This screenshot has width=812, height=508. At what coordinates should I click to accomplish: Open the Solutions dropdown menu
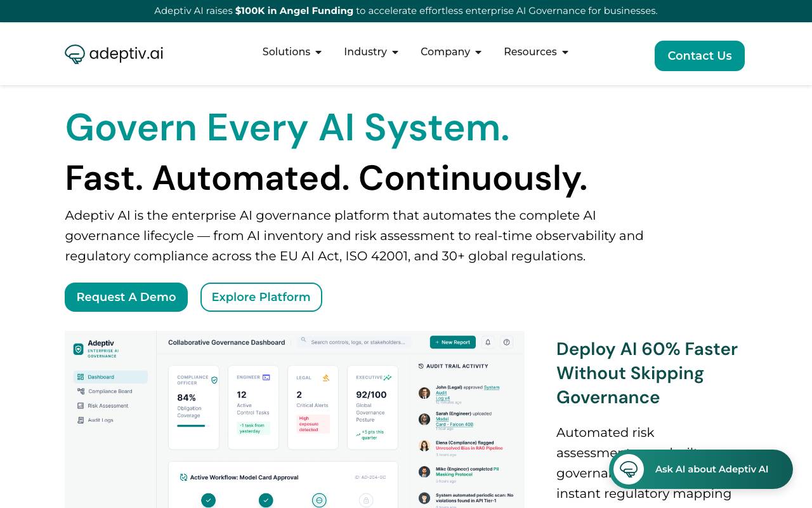(292, 51)
